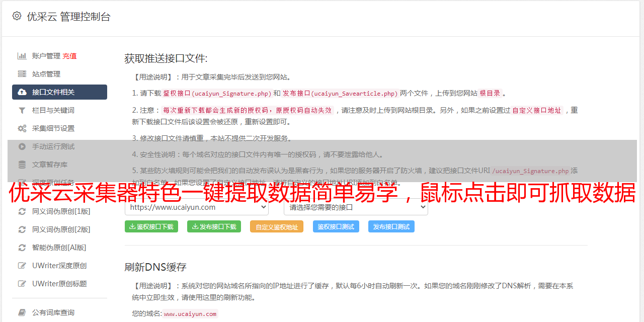Click the blue 发布接口测试 button
The width and height of the screenshot is (644, 322).
click(x=391, y=226)
